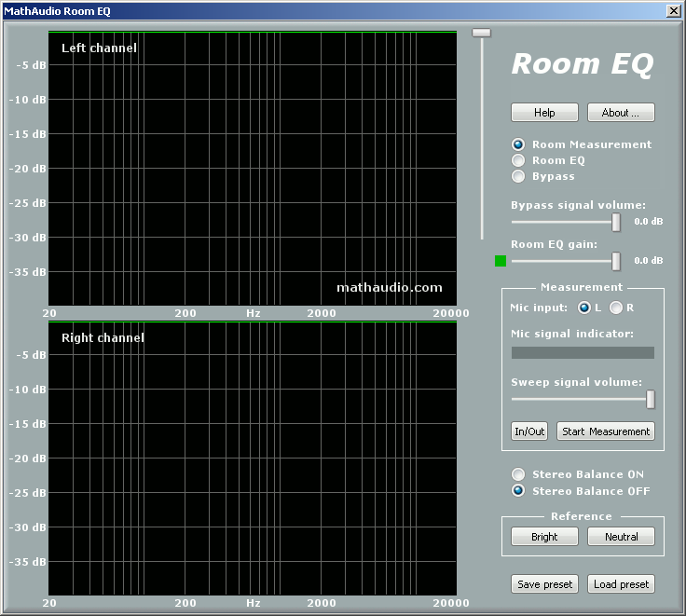
Task: Click the green Room EQ gain indicator square
Action: 501,261
